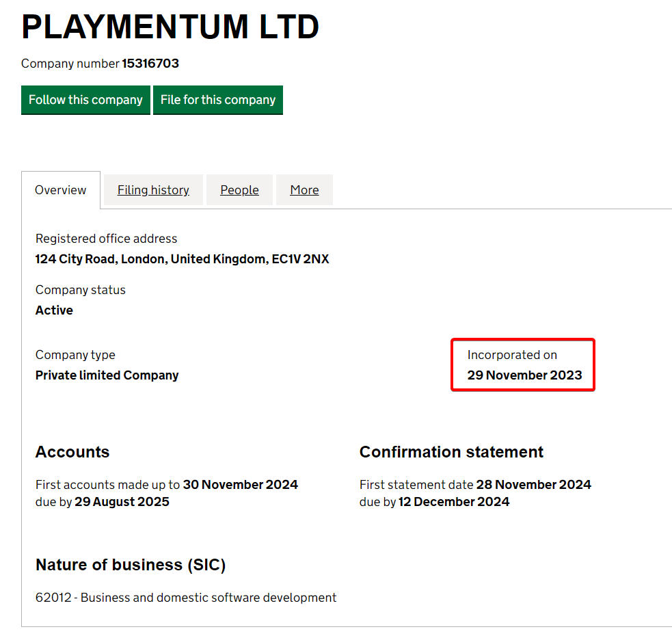Open the People tab
The width and height of the screenshot is (672, 638).
[x=239, y=190]
